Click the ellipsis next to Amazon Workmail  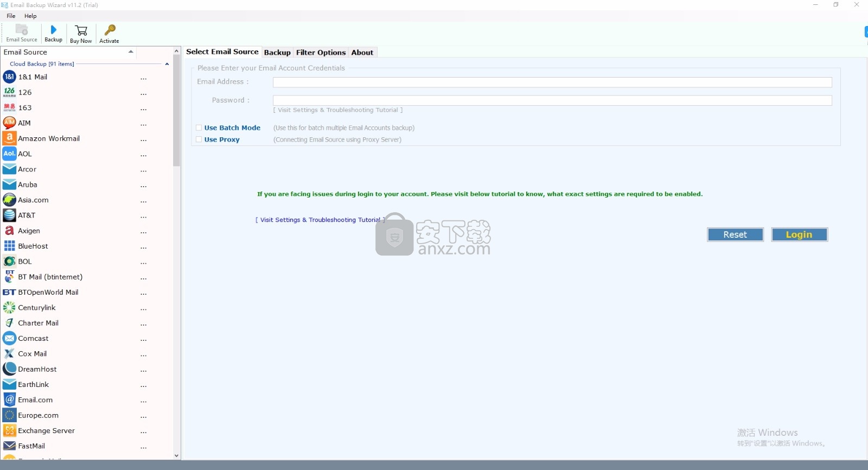click(x=143, y=140)
